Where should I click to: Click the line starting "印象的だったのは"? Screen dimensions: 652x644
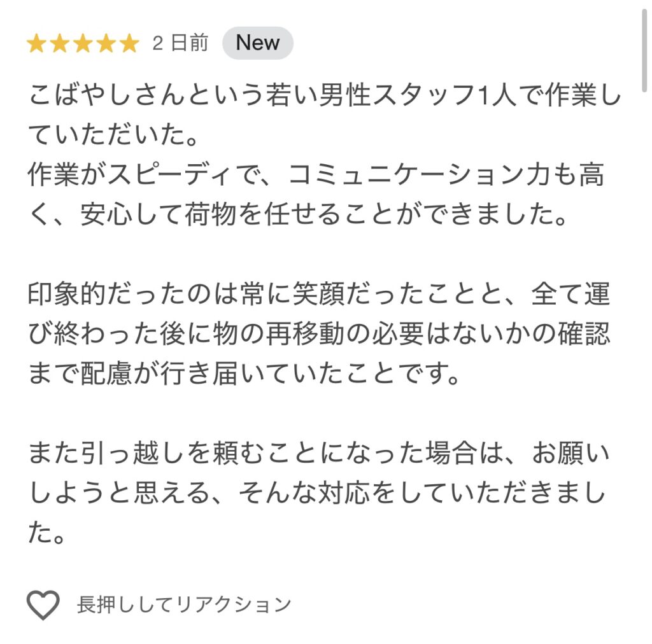tap(318, 296)
